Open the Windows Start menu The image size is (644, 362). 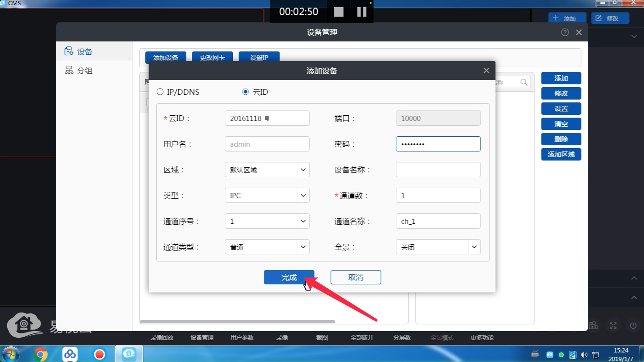(x=10, y=354)
